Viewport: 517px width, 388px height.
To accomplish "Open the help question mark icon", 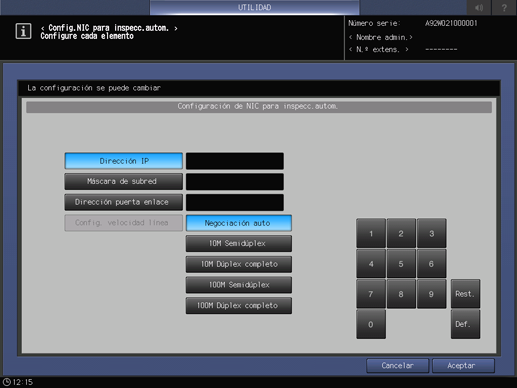I will (x=504, y=7).
